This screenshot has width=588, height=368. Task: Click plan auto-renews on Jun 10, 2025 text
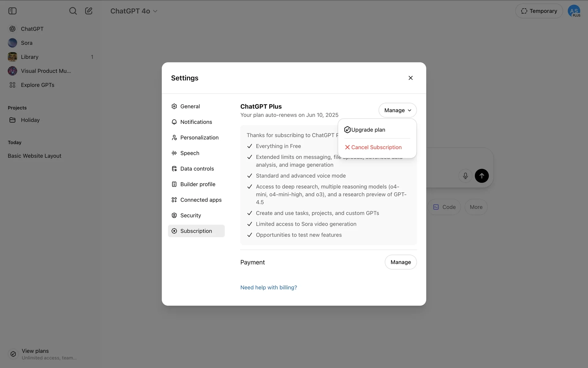289,115
